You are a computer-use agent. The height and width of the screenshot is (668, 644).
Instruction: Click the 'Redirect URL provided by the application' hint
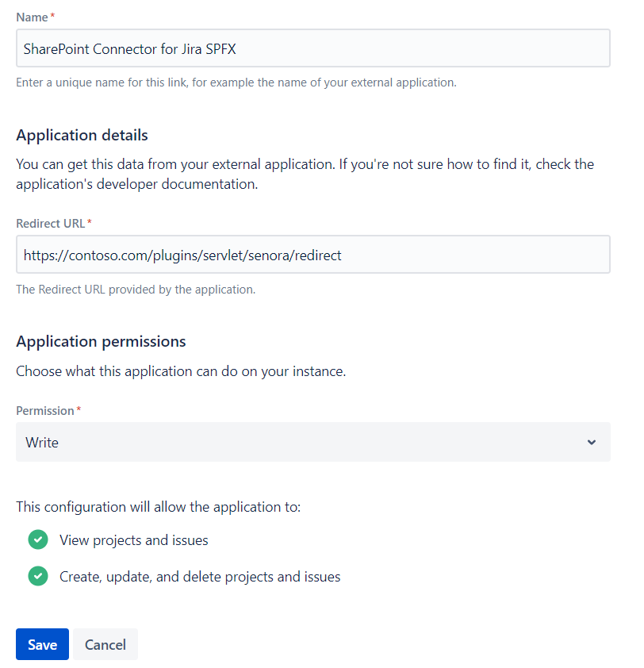[136, 290]
